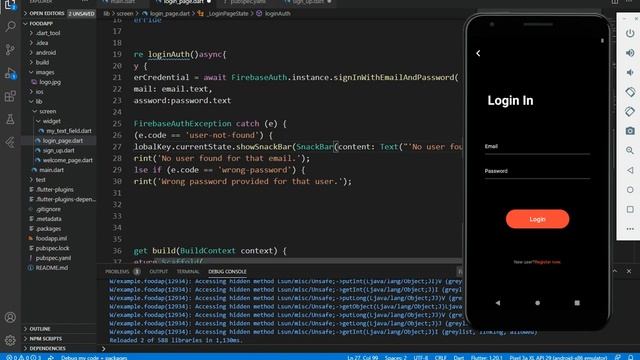Click emulator toolbar home circle
The image size is (640, 360).
[630, 190]
